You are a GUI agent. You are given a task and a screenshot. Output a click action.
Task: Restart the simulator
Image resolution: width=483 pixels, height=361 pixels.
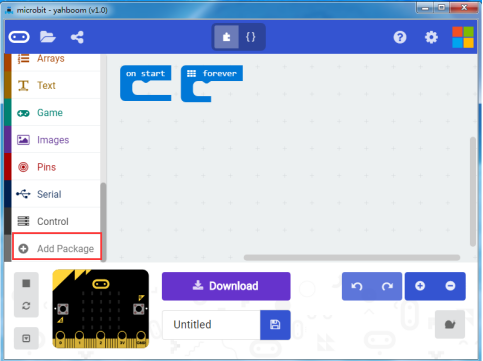pos(26,306)
